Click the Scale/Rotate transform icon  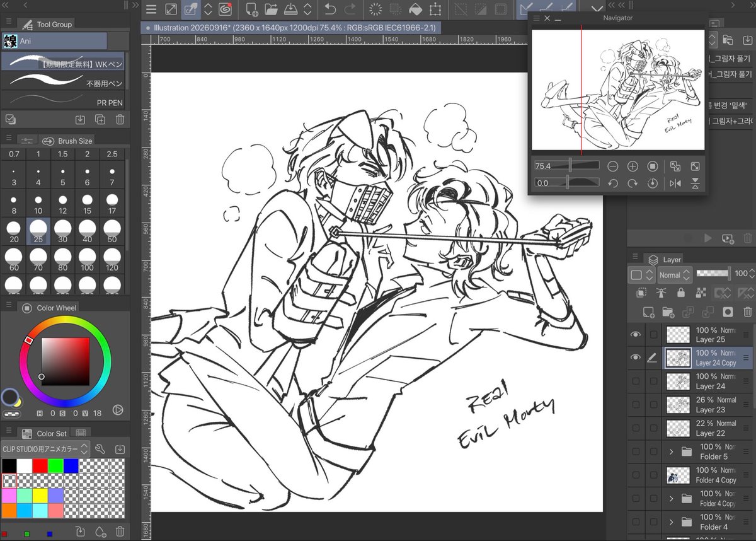point(435,9)
